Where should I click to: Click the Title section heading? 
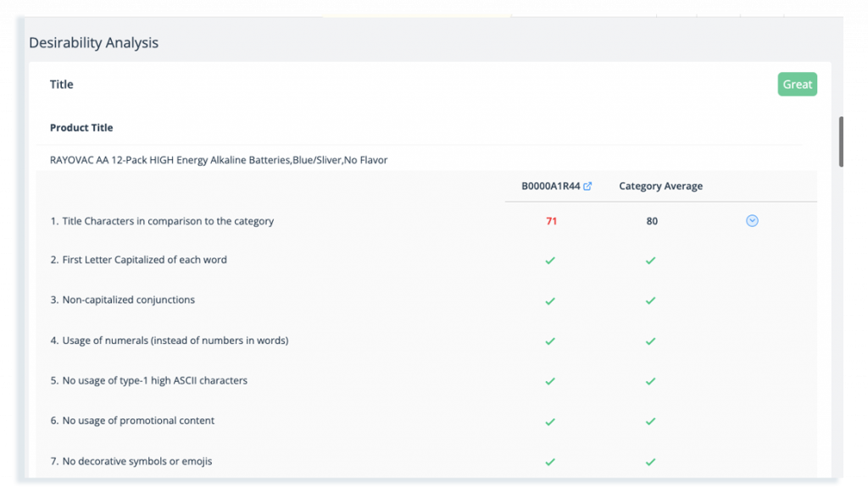(x=61, y=85)
